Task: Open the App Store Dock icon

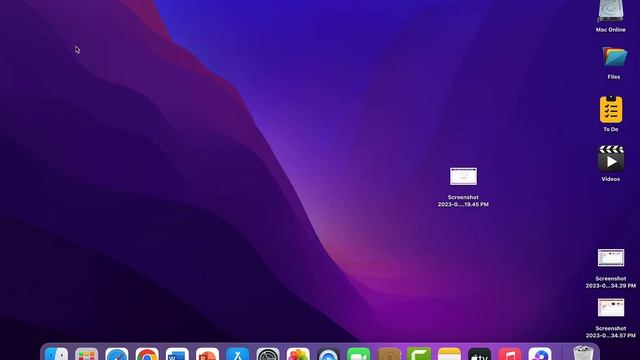Action: click(x=238, y=354)
